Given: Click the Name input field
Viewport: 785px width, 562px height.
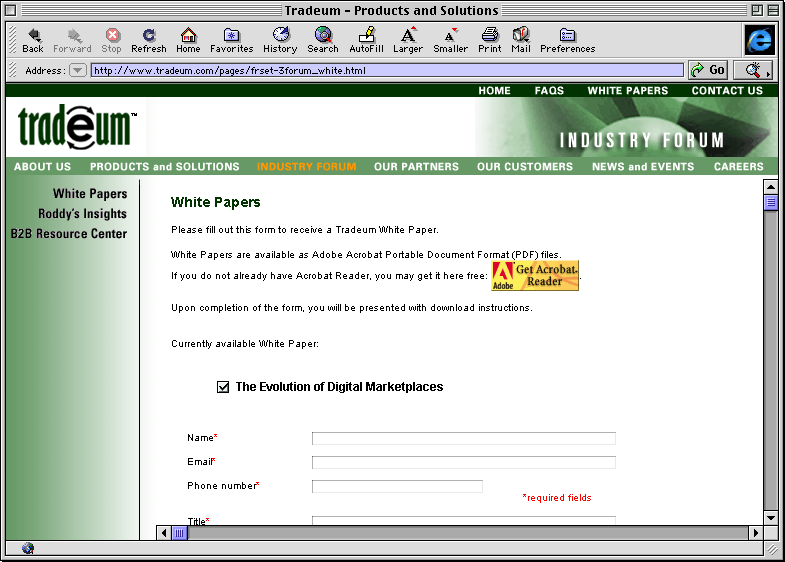Looking at the screenshot, I should point(464,438).
